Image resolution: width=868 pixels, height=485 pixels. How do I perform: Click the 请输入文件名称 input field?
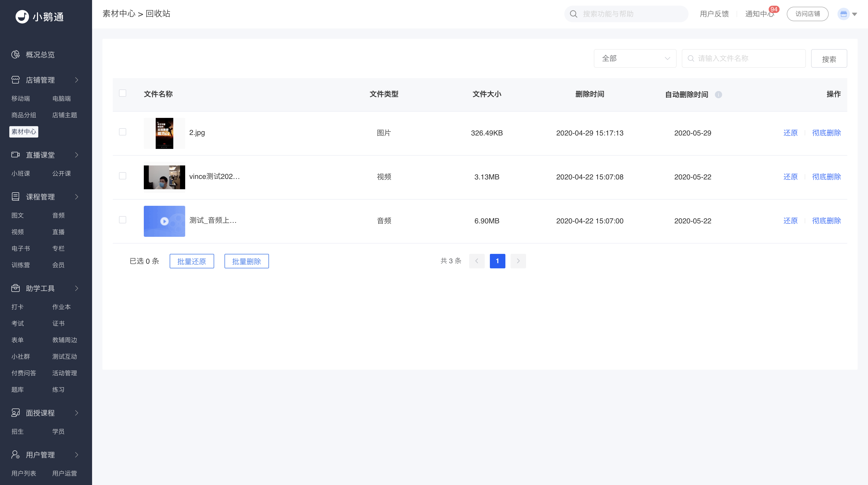click(x=744, y=59)
